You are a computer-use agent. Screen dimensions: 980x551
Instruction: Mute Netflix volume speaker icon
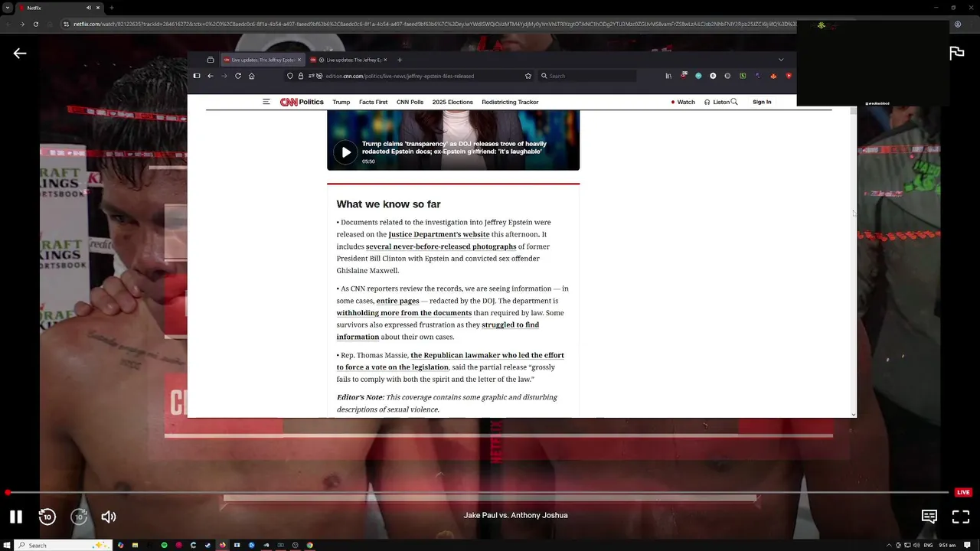[109, 517]
